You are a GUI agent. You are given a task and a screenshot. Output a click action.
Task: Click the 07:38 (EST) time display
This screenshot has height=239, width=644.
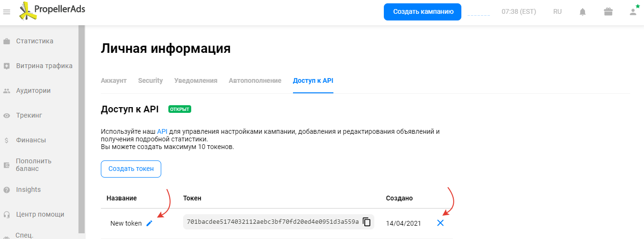point(519,11)
